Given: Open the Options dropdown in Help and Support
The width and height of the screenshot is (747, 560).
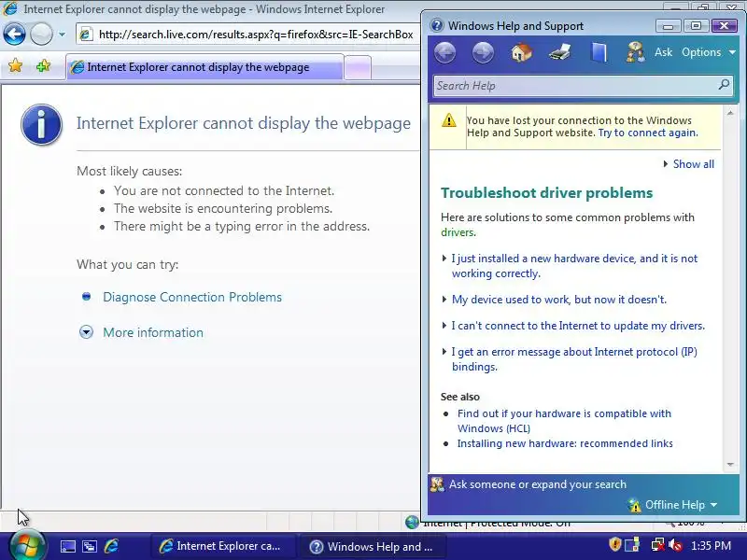Looking at the screenshot, I should (x=709, y=52).
